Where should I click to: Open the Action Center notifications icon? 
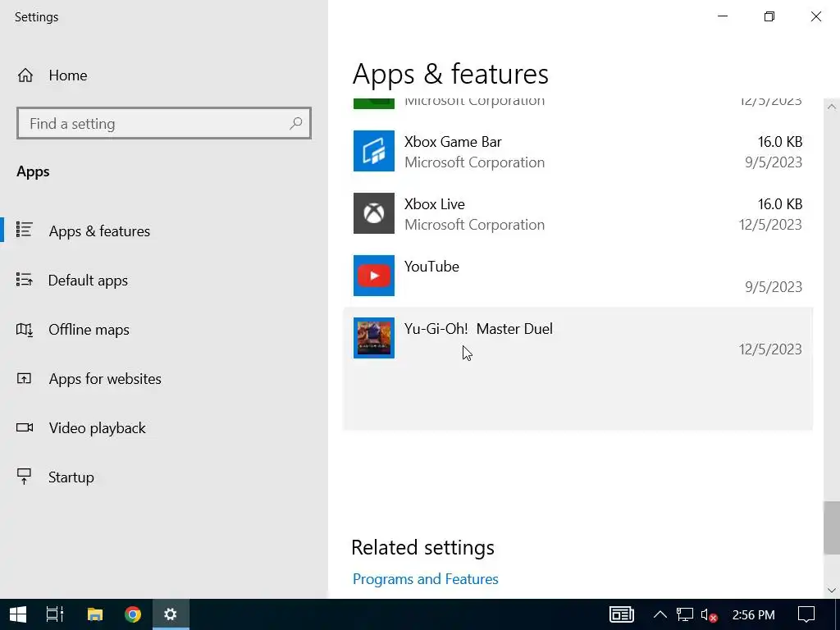click(806, 614)
